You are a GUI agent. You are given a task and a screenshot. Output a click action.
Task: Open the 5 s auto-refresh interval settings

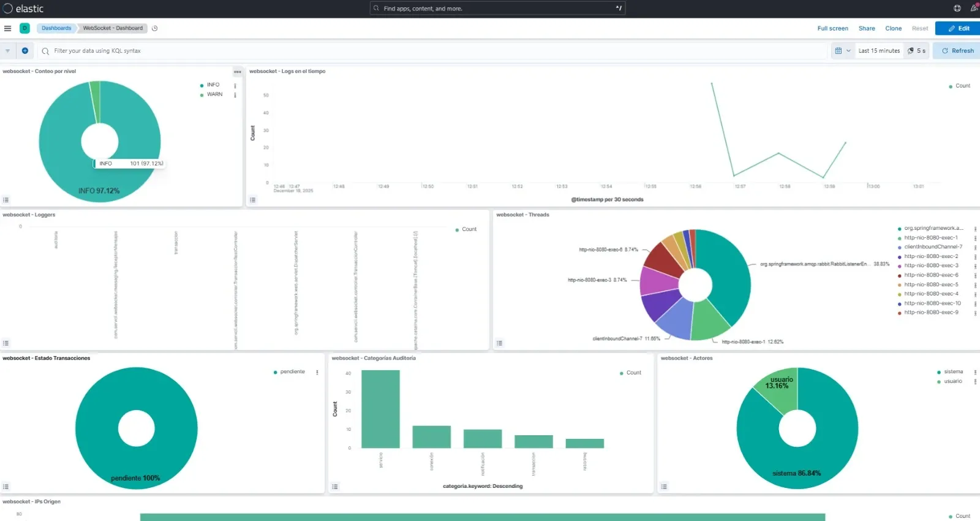tap(916, 51)
